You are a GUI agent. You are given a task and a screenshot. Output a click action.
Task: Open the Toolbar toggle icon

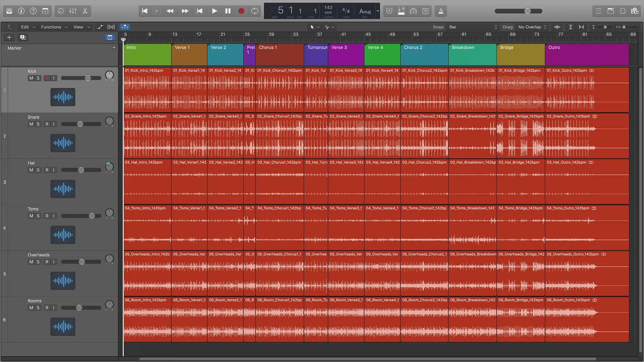45,11
